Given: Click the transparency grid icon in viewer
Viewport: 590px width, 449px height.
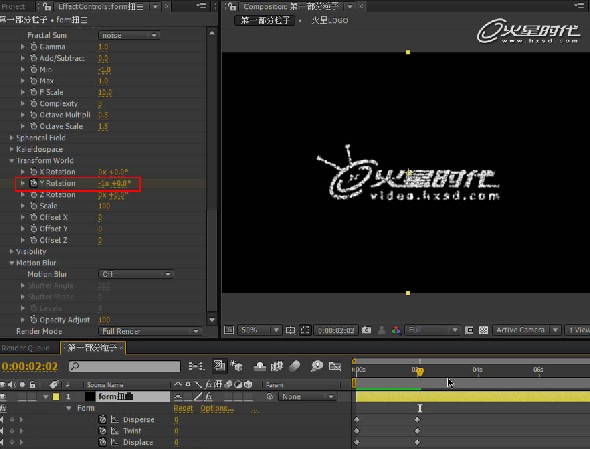Looking at the screenshot, I should pos(483,330).
